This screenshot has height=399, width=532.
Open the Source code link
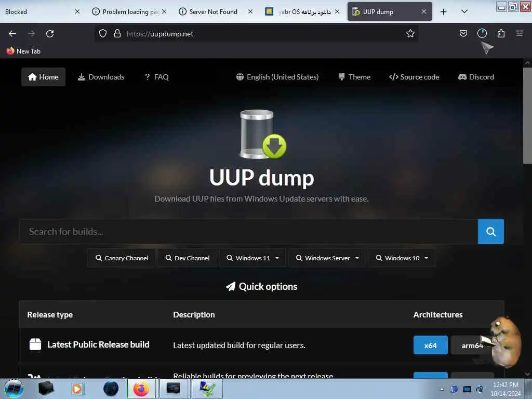(414, 77)
